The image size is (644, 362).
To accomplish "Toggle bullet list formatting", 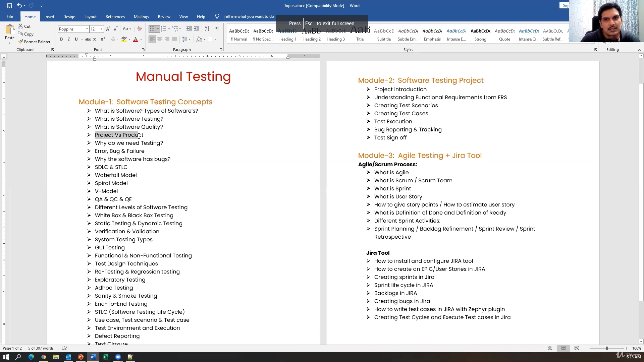I will 152,29.
